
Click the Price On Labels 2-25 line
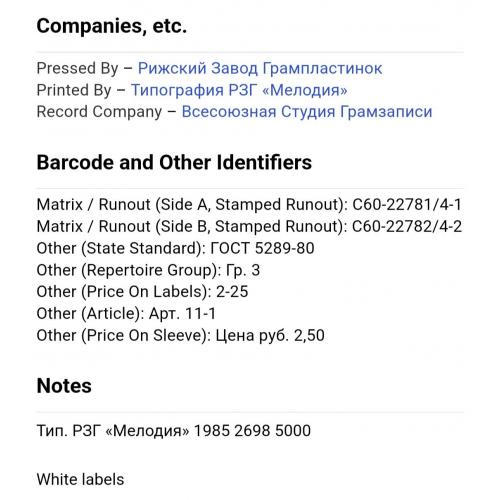coord(142,292)
